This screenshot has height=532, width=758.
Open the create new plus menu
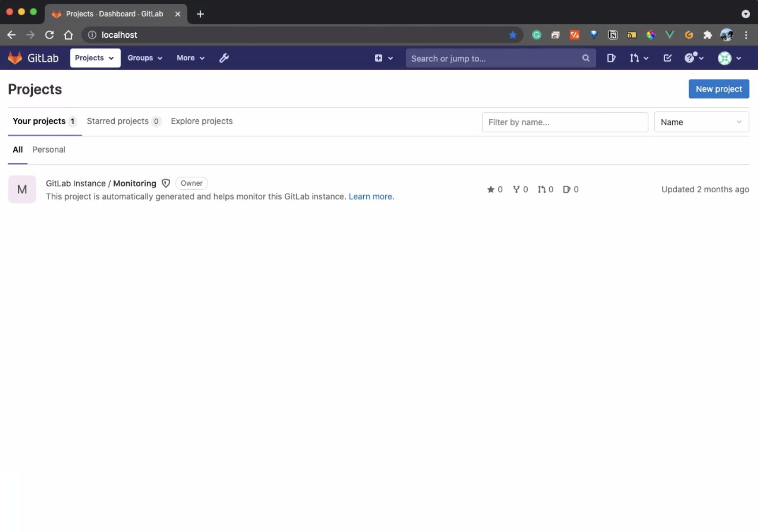(384, 58)
